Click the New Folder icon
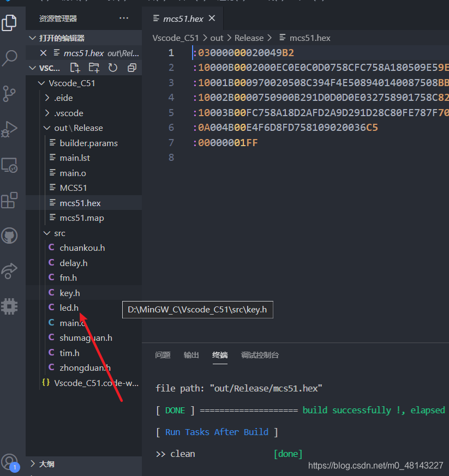Viewport: 449px width, 476px height. [x=94, y=68]
